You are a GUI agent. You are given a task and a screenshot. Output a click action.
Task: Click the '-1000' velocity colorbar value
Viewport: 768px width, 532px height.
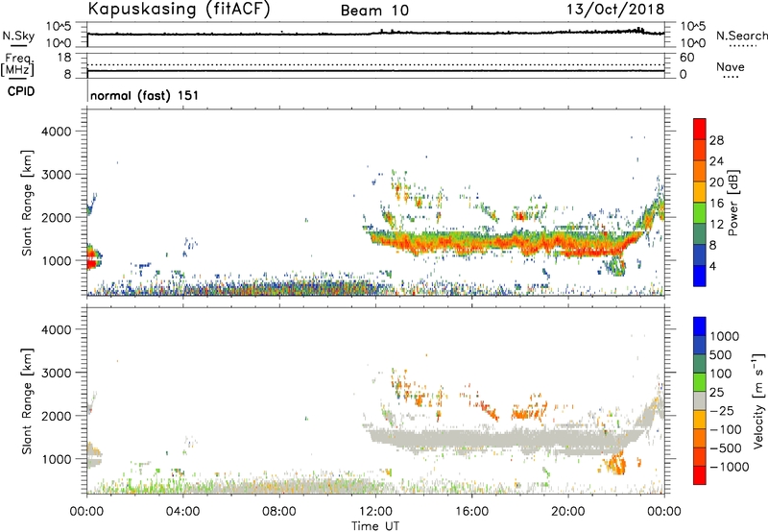[730, 467]
